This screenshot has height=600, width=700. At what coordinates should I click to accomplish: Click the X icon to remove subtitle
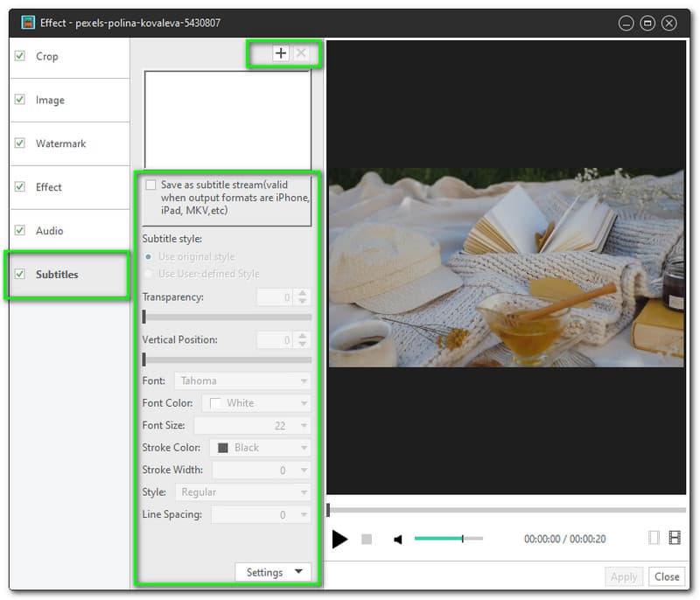[301, 53]
